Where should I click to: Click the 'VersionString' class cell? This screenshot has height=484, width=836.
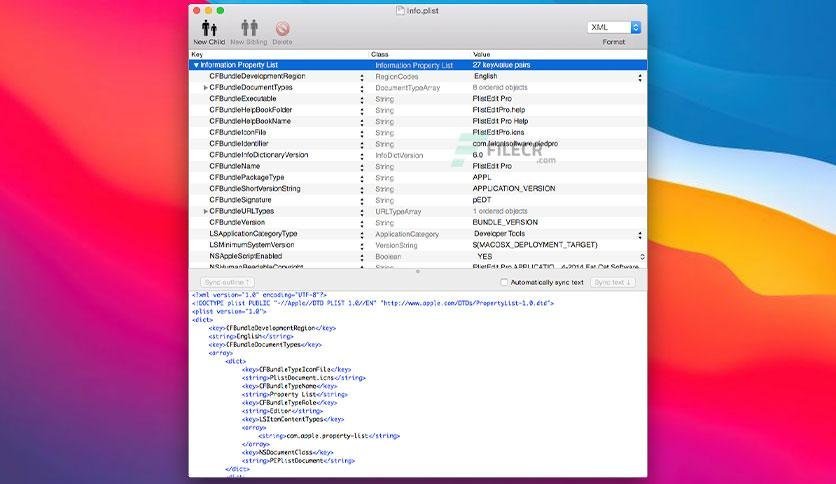(396, 246)
